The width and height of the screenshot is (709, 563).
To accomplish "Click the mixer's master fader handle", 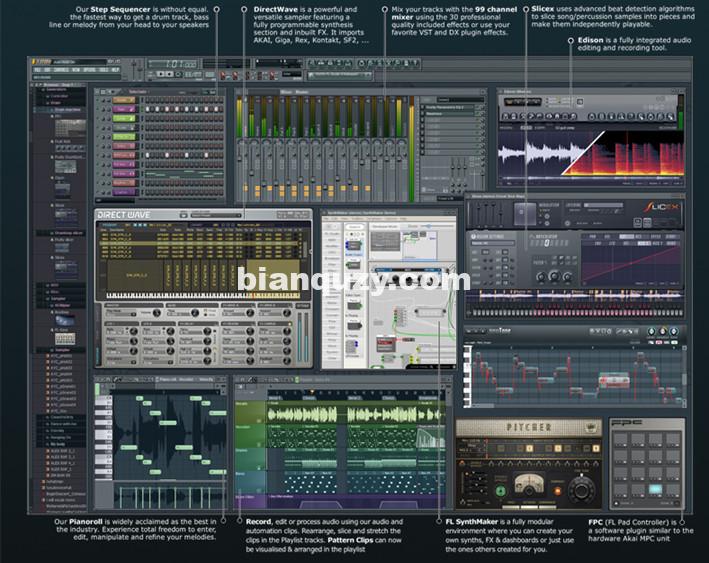I will [240, 158].
